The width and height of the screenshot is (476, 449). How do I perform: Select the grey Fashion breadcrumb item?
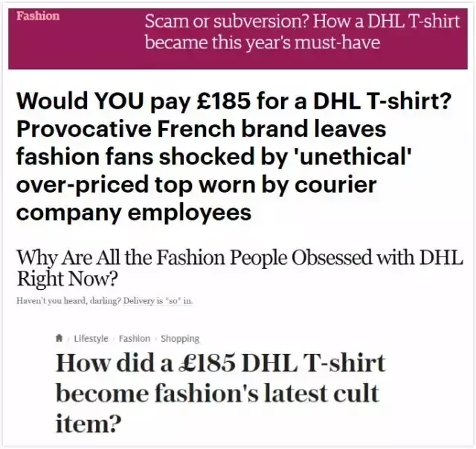tap(135, 338)
